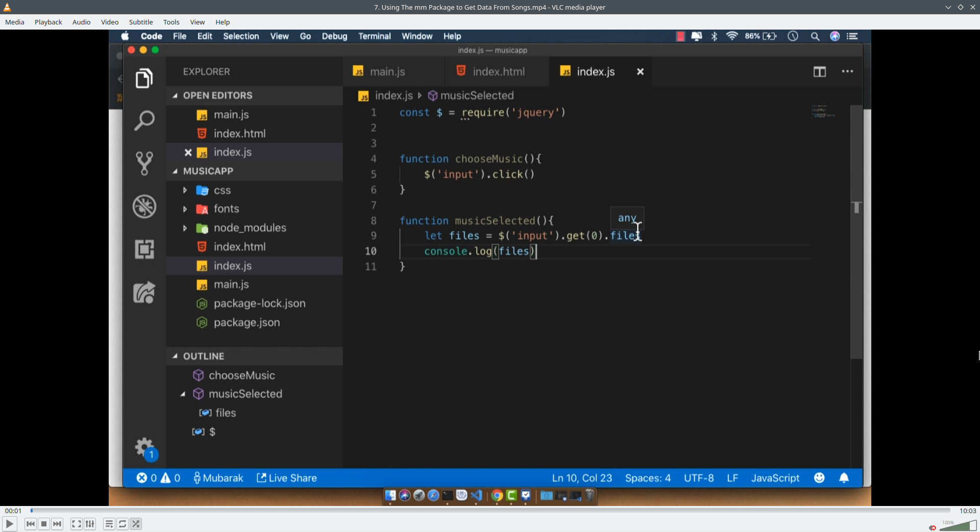Expand the node_modules folder
The image size is (980, 532).
(x=185, y=228)
